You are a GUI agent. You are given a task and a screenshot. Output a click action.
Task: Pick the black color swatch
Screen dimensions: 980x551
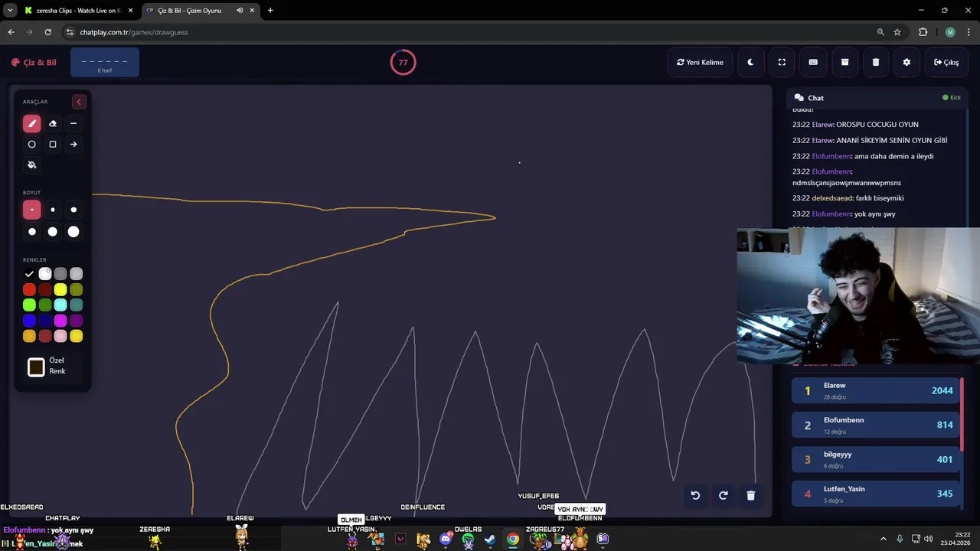coord(29,274)
